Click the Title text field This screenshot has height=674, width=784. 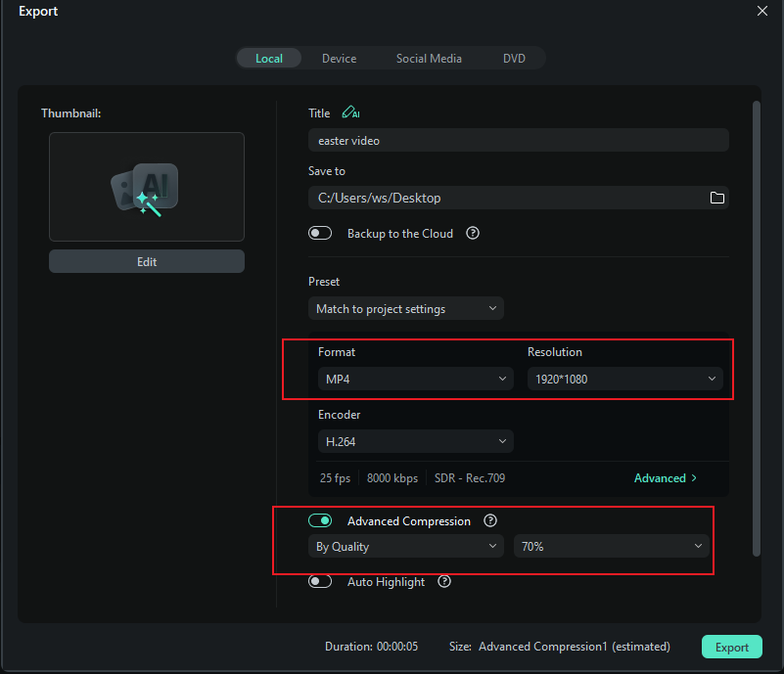(518, 141)
